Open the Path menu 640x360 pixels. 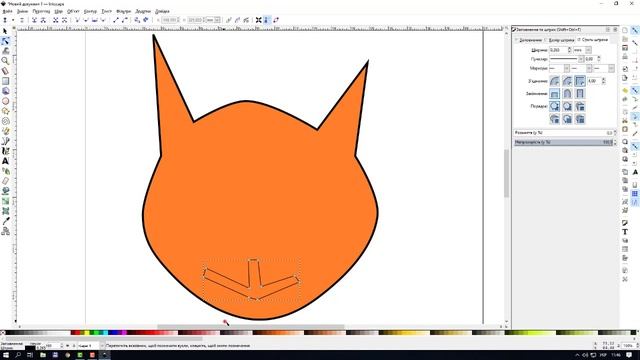point(90,11)
